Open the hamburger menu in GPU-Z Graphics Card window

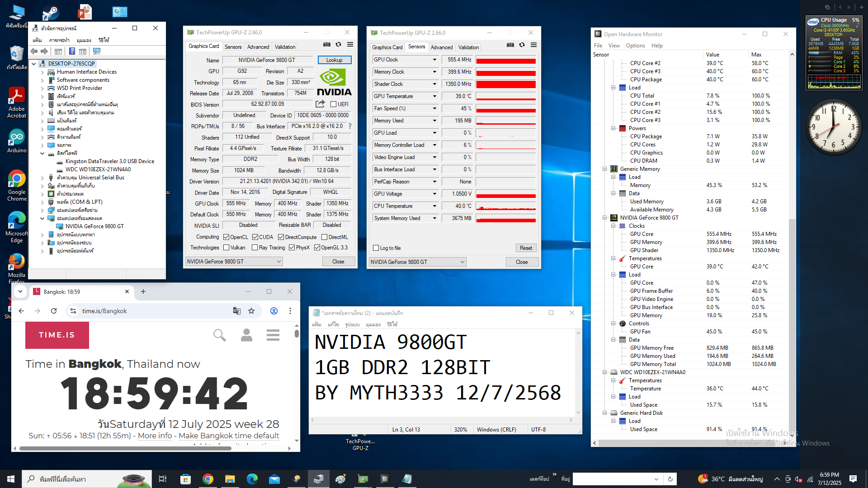point(350,45)
